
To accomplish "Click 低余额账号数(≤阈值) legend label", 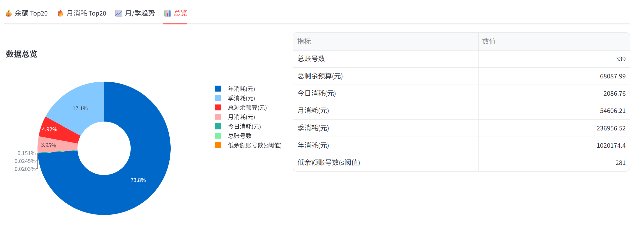I will pos(254,145).
